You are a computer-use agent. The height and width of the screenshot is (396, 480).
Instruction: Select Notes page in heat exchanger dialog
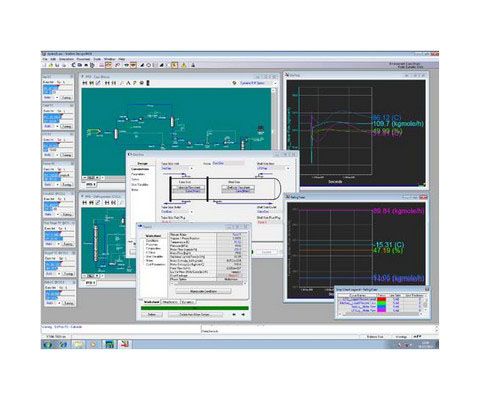point(135,190)
